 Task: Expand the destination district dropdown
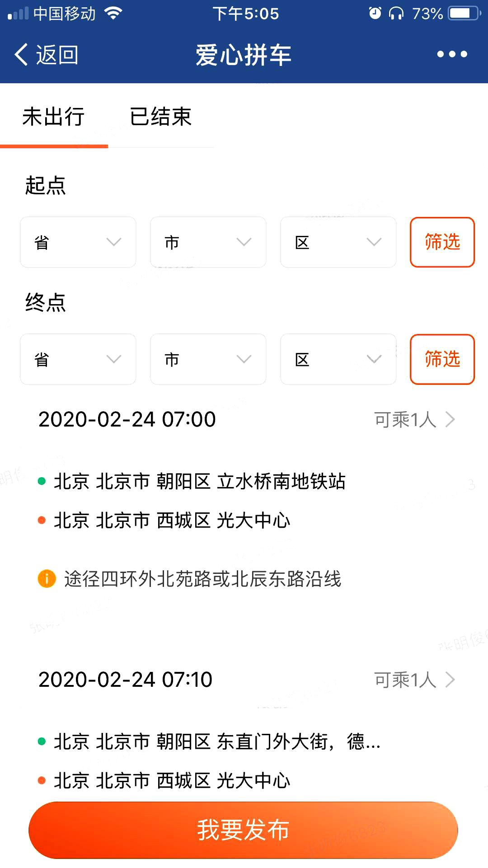(x=338, y=359)
